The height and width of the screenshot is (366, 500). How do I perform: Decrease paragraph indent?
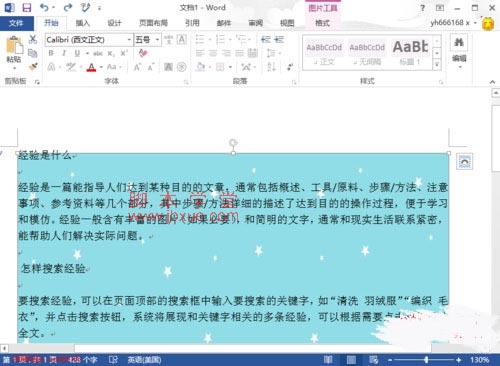(266, 39)
